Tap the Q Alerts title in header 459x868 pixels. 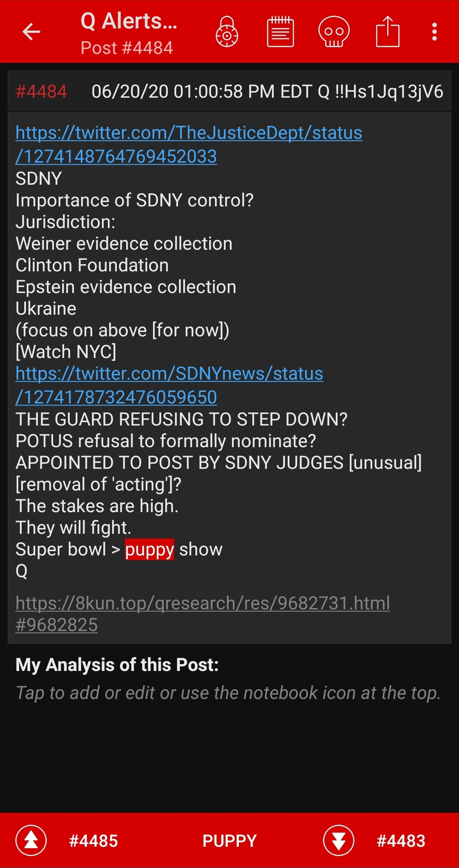click(x=129, y=21)
